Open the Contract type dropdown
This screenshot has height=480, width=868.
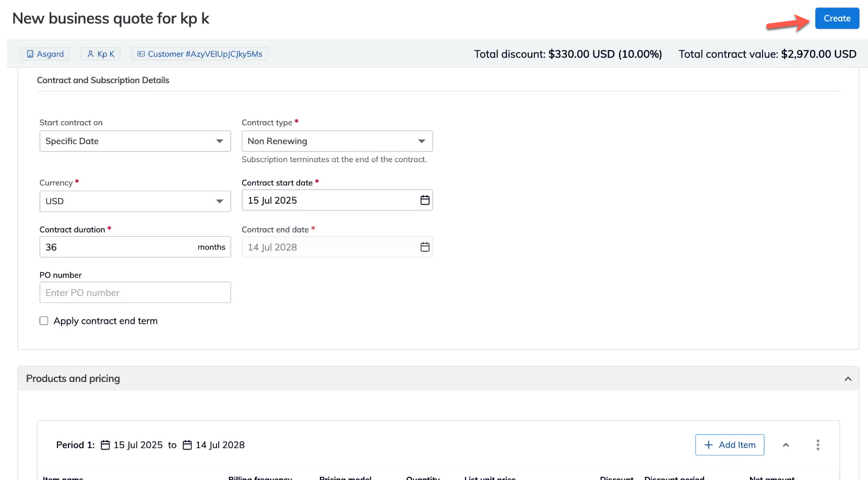pyautogui.click(x=337, y=141)
